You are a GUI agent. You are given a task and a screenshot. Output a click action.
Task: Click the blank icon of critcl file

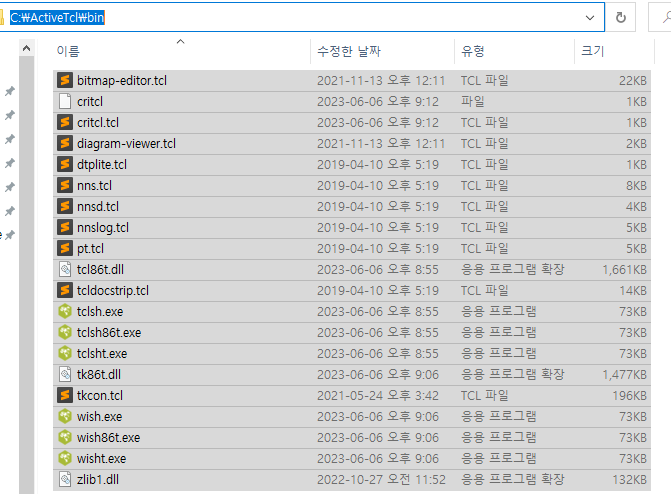[x=65, y=101]
